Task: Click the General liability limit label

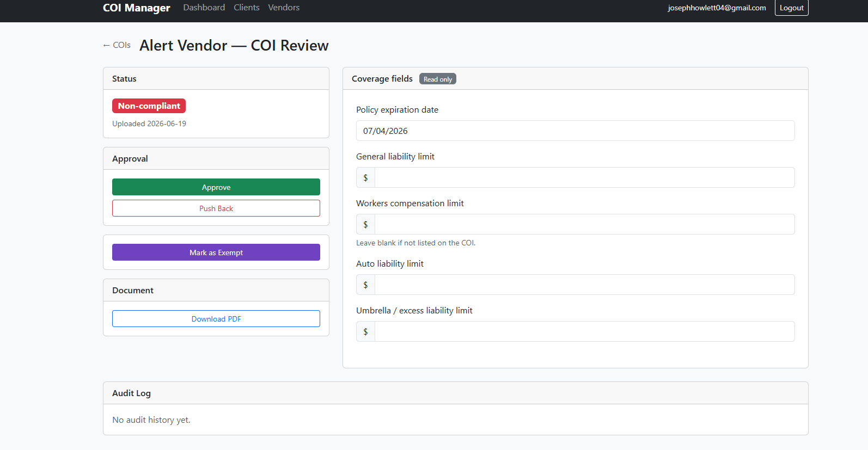Action: (395, 156)
